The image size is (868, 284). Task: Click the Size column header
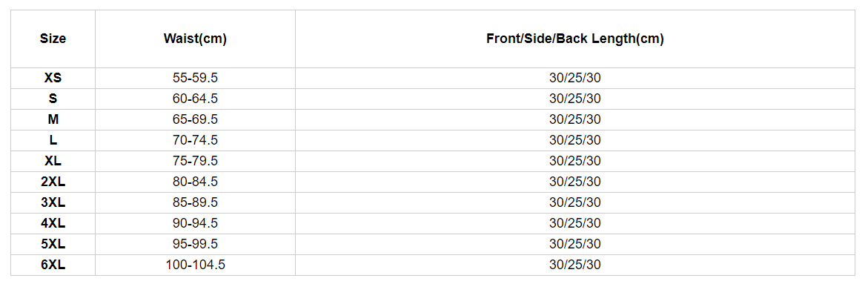[x=53, y=39]
